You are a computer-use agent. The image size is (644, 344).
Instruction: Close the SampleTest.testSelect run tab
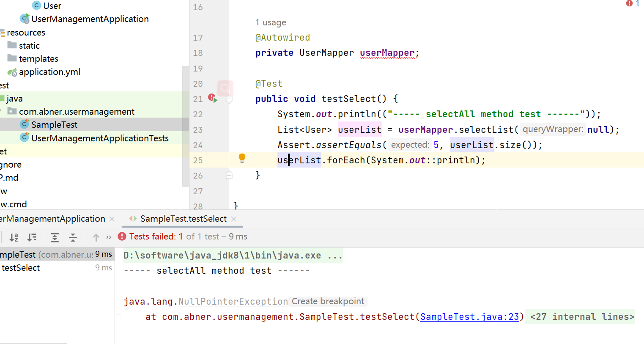tap(234, 219)
